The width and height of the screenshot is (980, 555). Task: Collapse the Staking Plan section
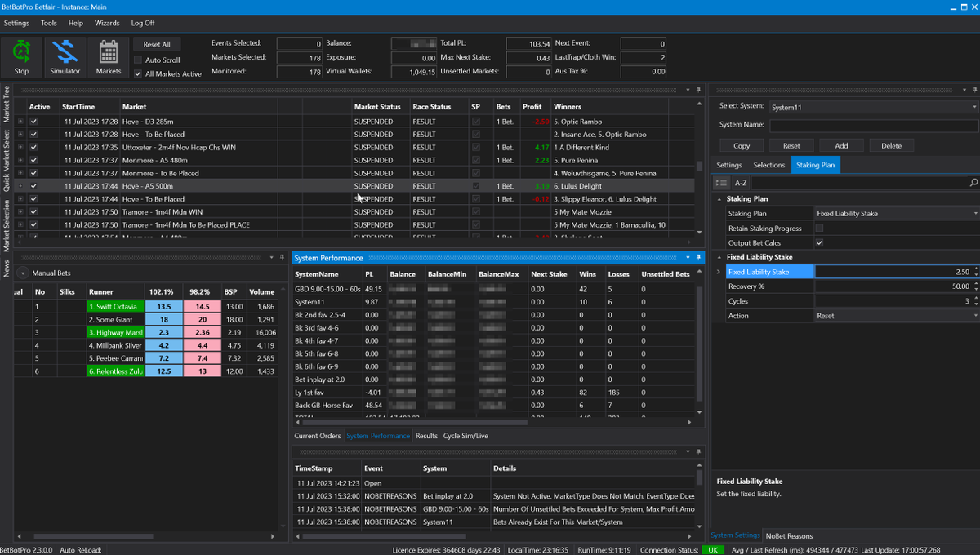(x=719, y=198)
